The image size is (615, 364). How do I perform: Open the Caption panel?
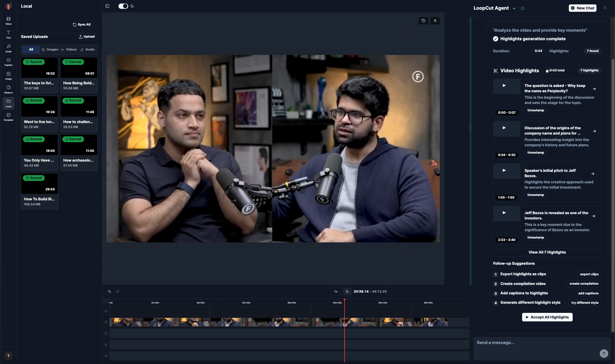(9, 62)
